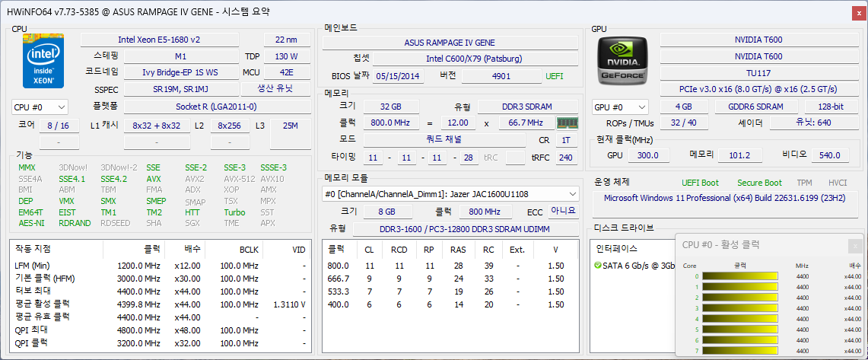Image resolution: width=868 pixels, height=360 pixels.
Task: Click the HVCI indicator
Action: pyautogui.click(x=837, y=183)
